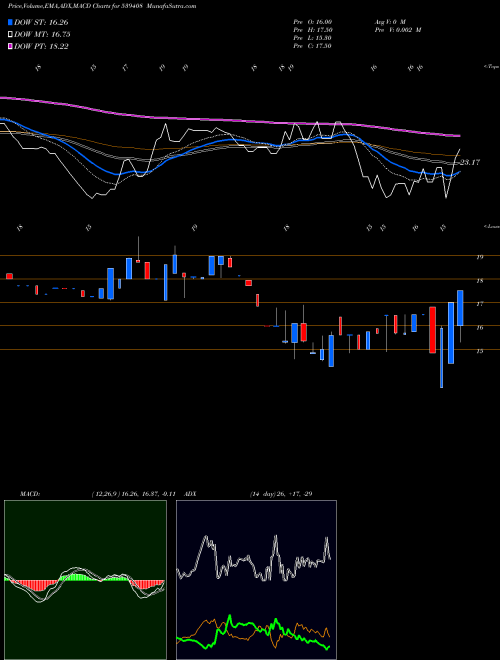Screen dimensions: 500x660
Task: Select the 'DOW MT: 16.73' legend text
Action: [x=42, y=35]
